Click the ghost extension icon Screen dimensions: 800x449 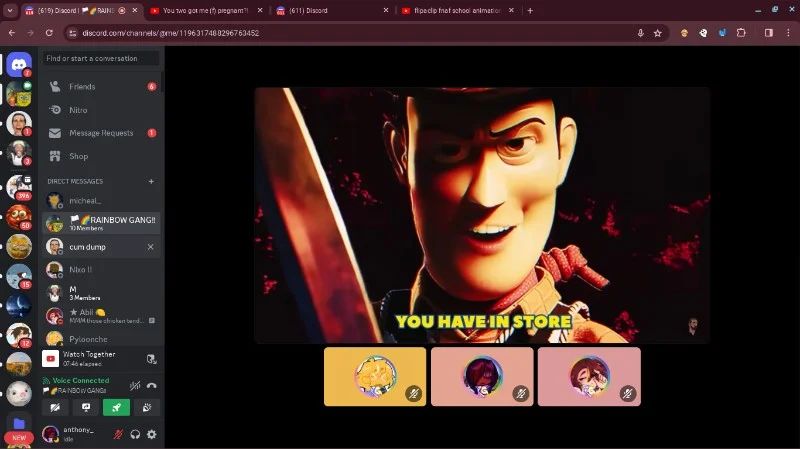coord(703,33)
